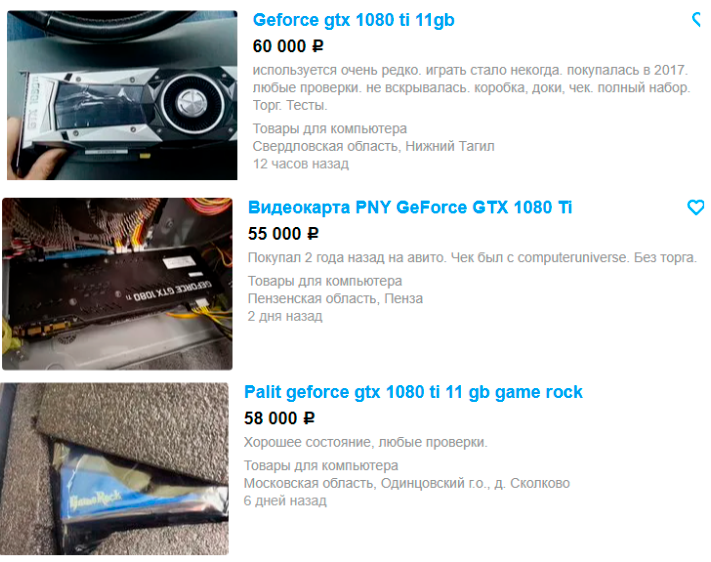Open Видеокарта PNY GeForce GTX 1080 Ti link
The image size is (711, 562).
tap(410, 207)
